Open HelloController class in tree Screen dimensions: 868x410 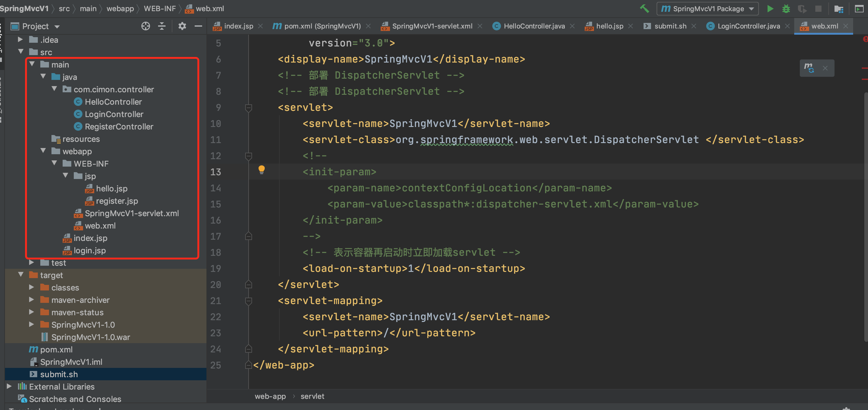click(x=113, y=102)
